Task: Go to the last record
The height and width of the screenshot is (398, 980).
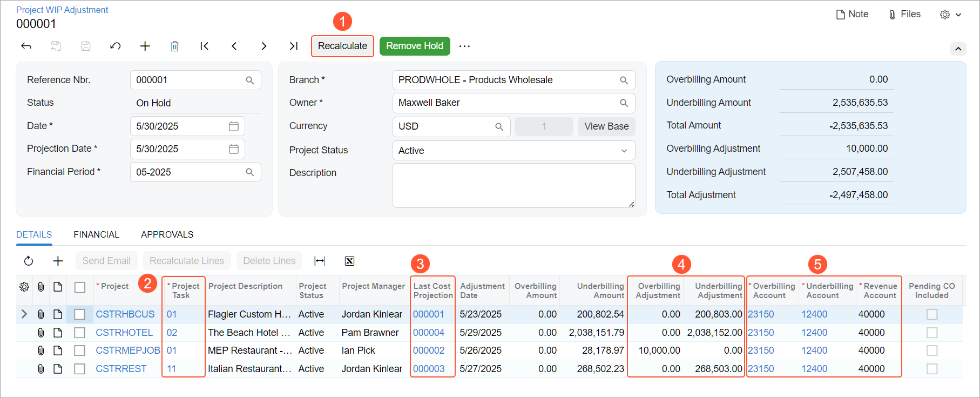Action: (x=293, y=46)
